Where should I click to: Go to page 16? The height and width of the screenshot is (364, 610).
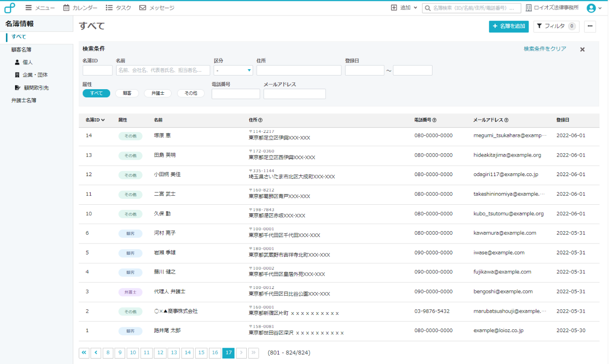click(x=215, y=353)
